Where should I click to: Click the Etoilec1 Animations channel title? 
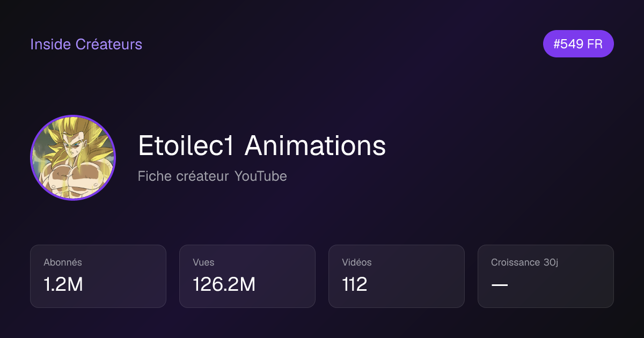click(262, 145)
